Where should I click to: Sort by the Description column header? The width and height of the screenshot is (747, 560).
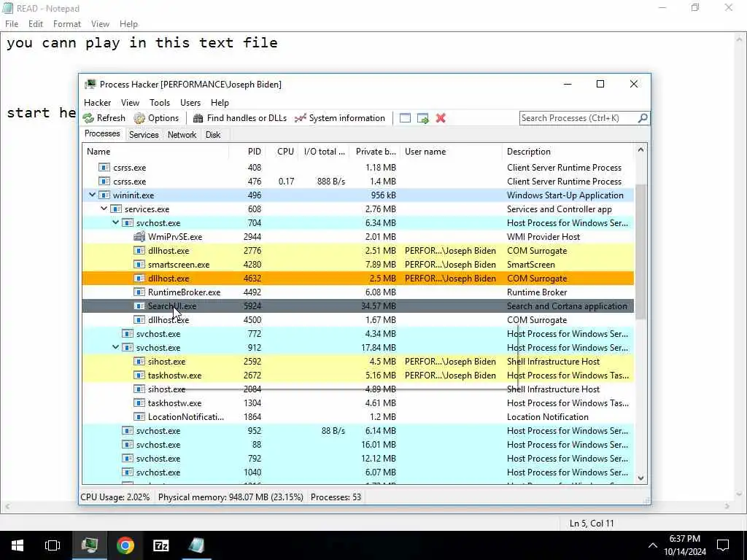[x=568, y=152]
